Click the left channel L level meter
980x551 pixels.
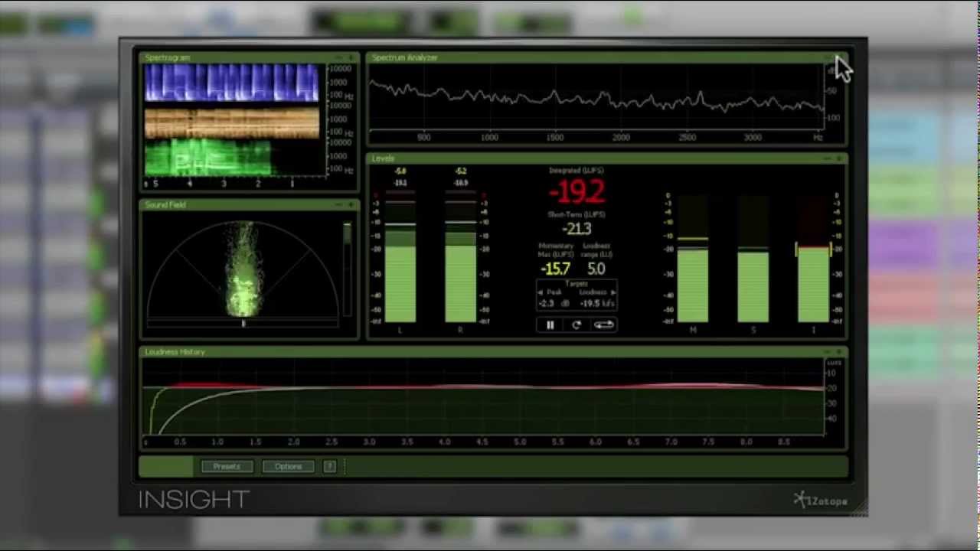[x=400, y=256]
